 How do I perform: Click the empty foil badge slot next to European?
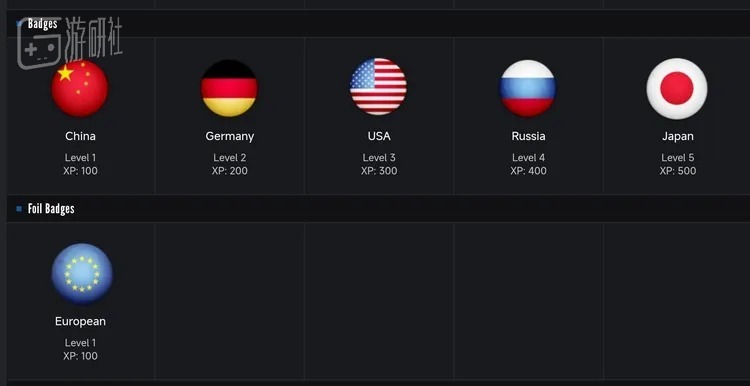[230, 300]
